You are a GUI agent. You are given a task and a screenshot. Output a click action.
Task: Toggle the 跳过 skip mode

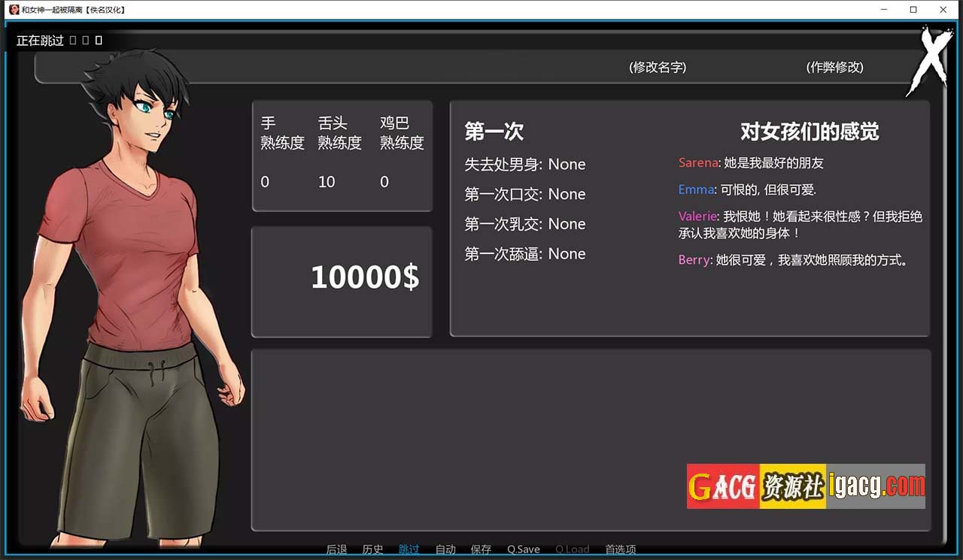pyautogui.click(x=409, y=549)
